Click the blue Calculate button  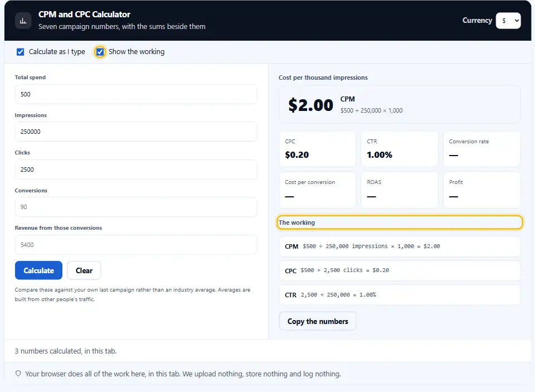38,270
